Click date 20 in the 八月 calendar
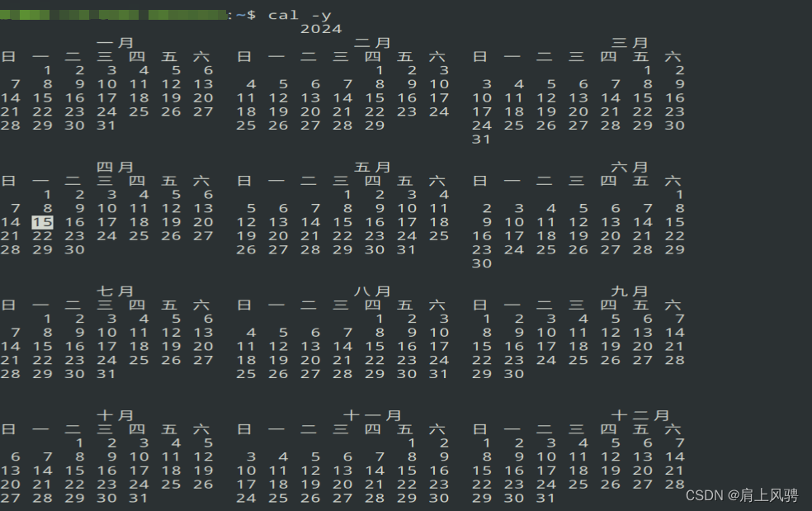Image resolution: width=812 pixels, height=511 pixels. [x=310, y=360]
